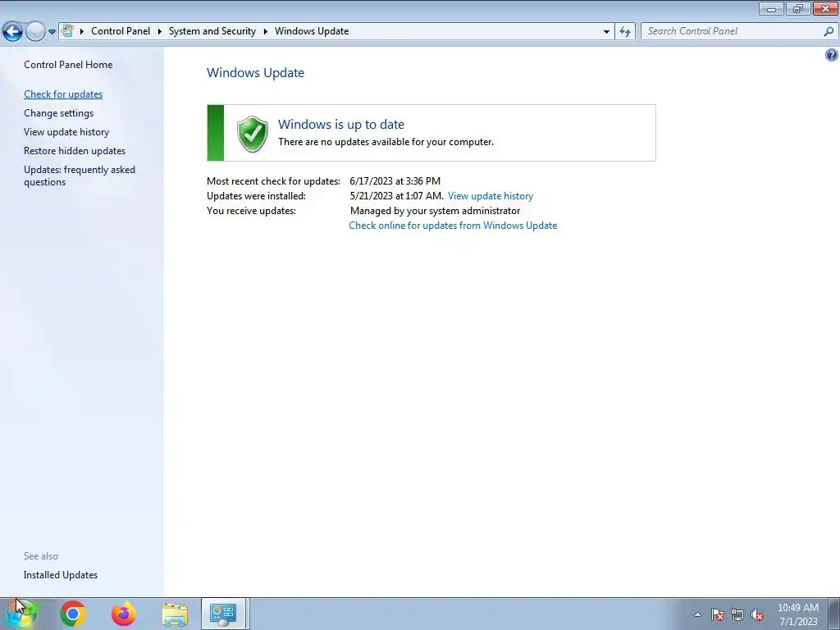Image resolution: width=840 pixels, height=630 pixels.
Task: Open the clock showing 10:49 AM
Action: click(798, 614)
